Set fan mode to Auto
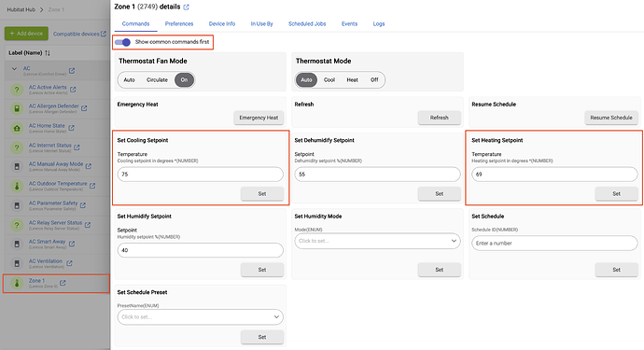The image size is (644, 350). [x=130, y=79]
